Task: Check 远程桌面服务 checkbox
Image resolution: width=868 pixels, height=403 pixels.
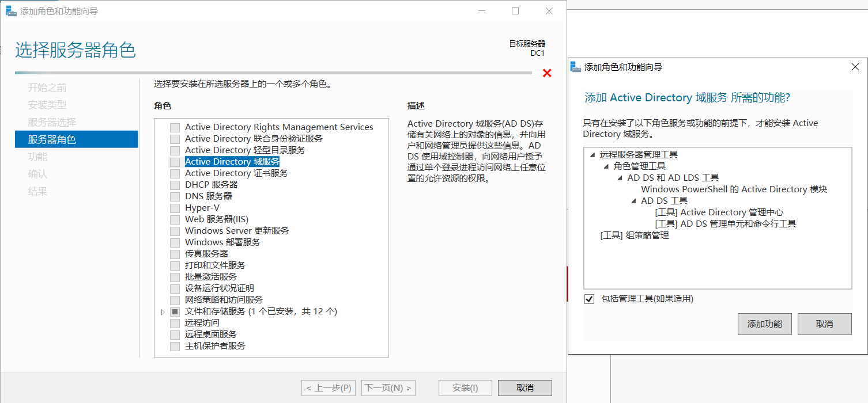Action: (x=175, y=334)
